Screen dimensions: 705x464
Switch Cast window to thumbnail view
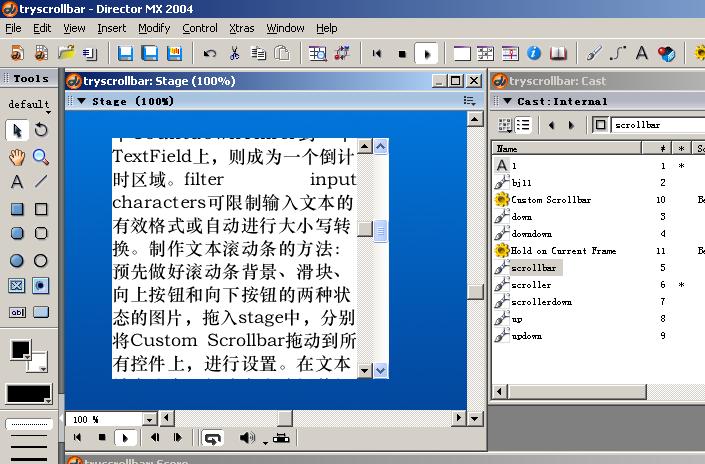pyautogui.click(x=505, y=125)
